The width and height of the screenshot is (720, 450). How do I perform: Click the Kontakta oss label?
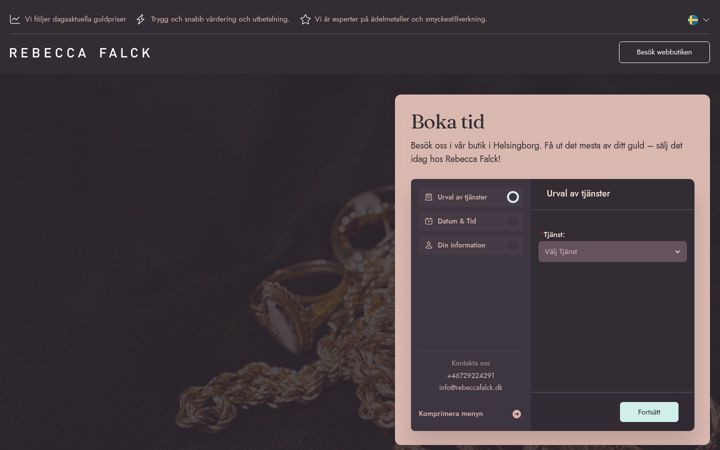click(x=471, y=363)
